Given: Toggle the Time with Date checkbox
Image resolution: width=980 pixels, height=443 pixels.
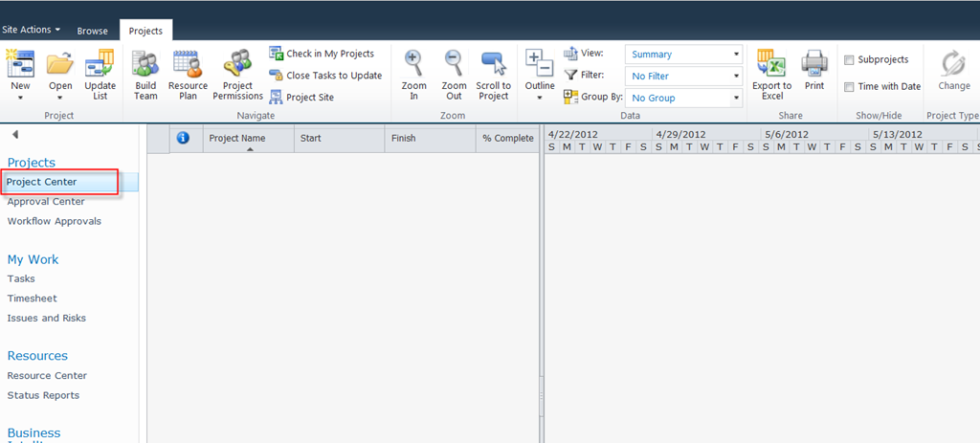Looking at the screenshot, I should click(x=849, y=87).
